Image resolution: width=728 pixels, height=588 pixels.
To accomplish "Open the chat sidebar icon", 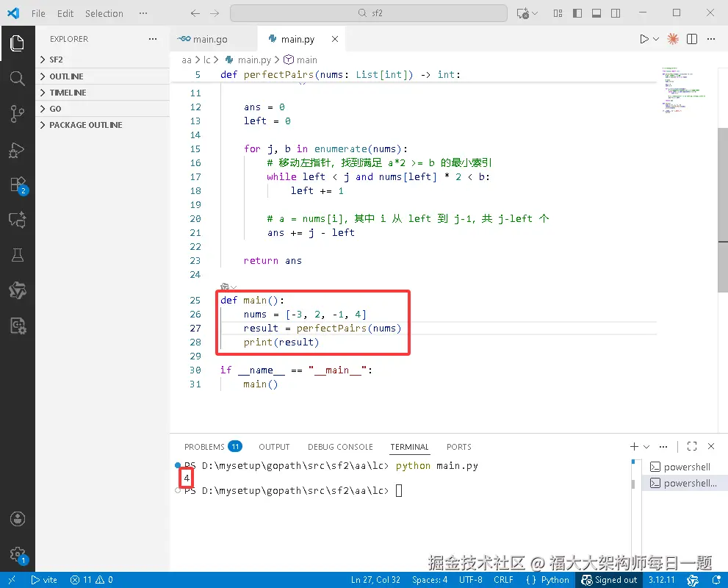I will (17, 219).
